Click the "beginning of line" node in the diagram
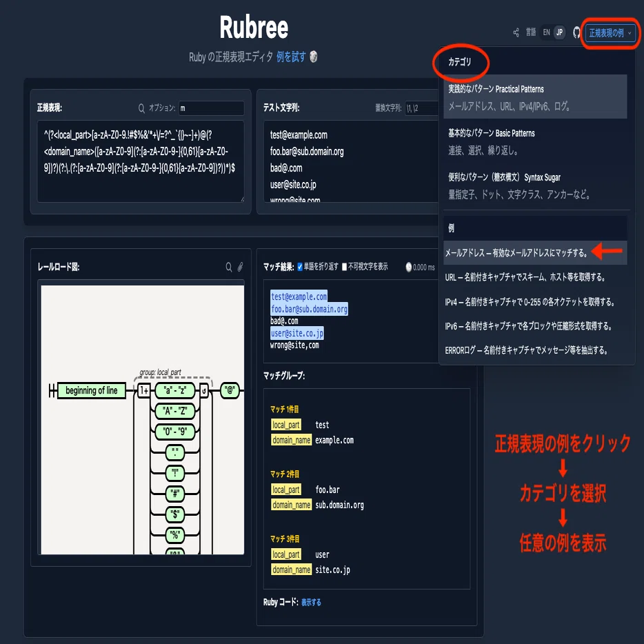Screen dimensions: 644x644 (x=91, y=390)
